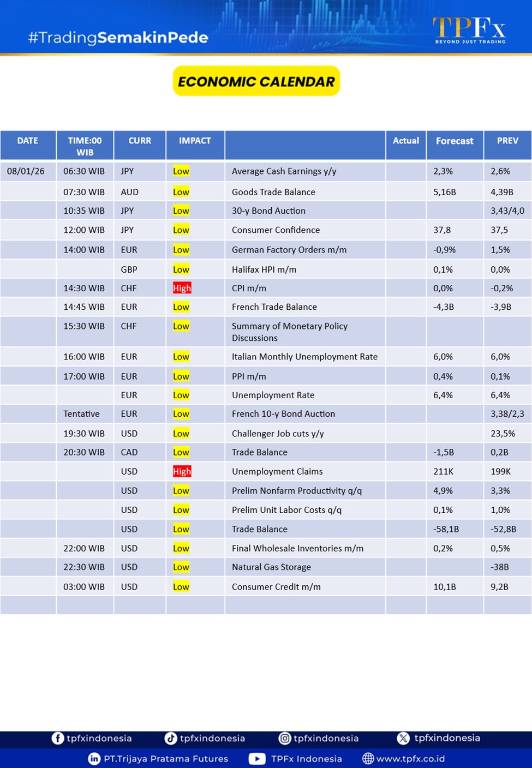The width and height of the screenshot is (532, 768).
Task: Open PT.Trijaya Pratama Futures LinkedIn link
Action: click(166, 759)
